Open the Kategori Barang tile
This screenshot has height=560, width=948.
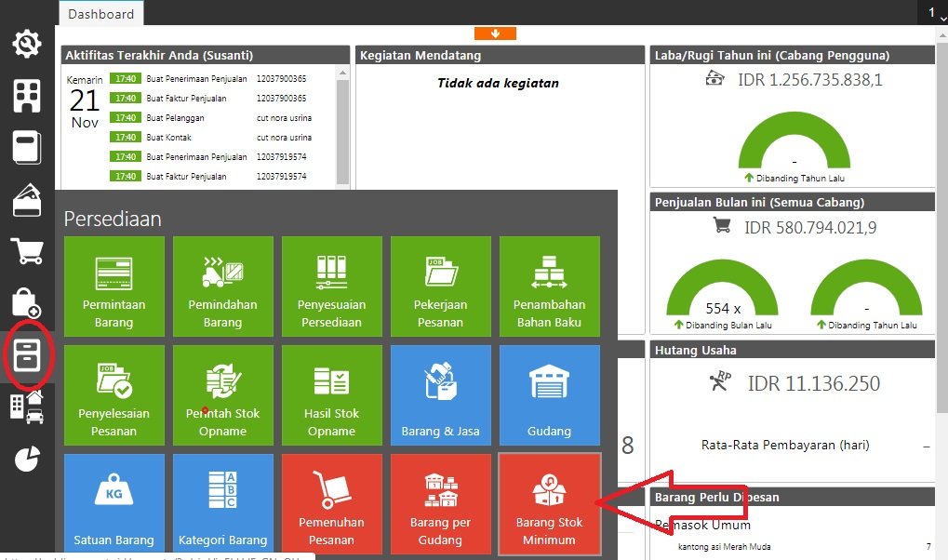223,503
